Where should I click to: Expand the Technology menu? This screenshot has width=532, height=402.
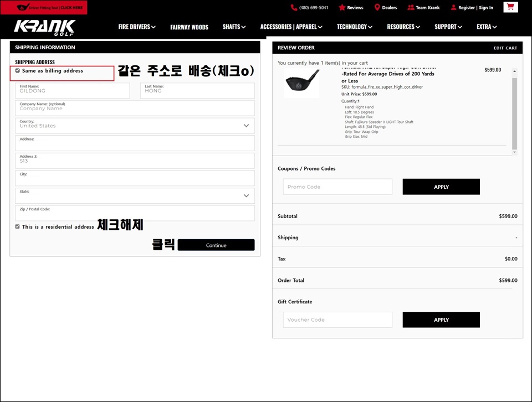tap(354, 27)
